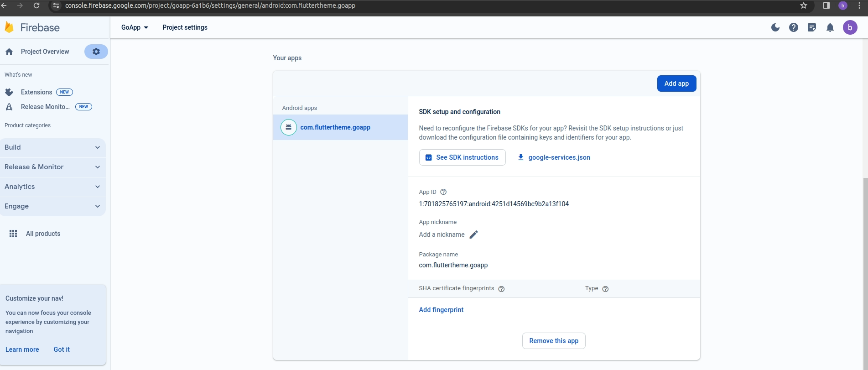Toggle dark mode with the moon icon
Viewport: 868px width, 370px height.
(775, 27)
